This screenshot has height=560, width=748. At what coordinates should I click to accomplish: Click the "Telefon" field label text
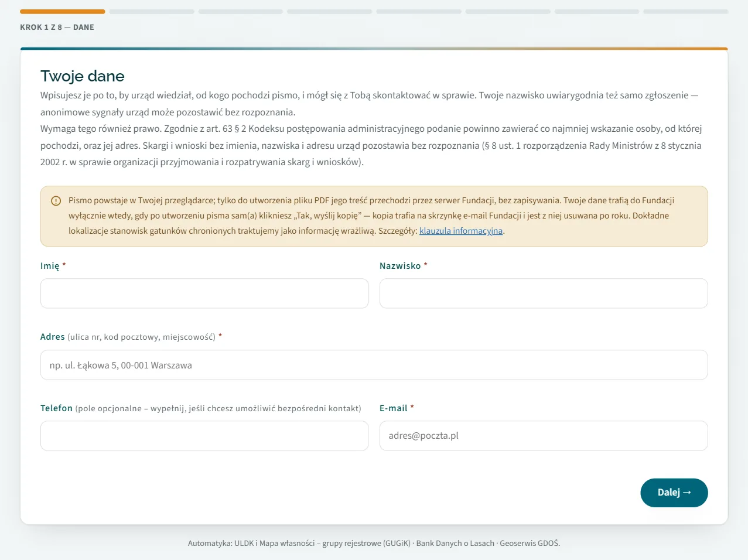click(x=56, y=408)
